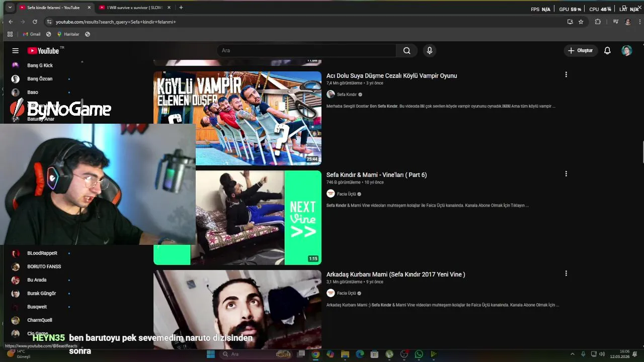Open the Köylü Vampir video thumbnail

pos(237,118)
